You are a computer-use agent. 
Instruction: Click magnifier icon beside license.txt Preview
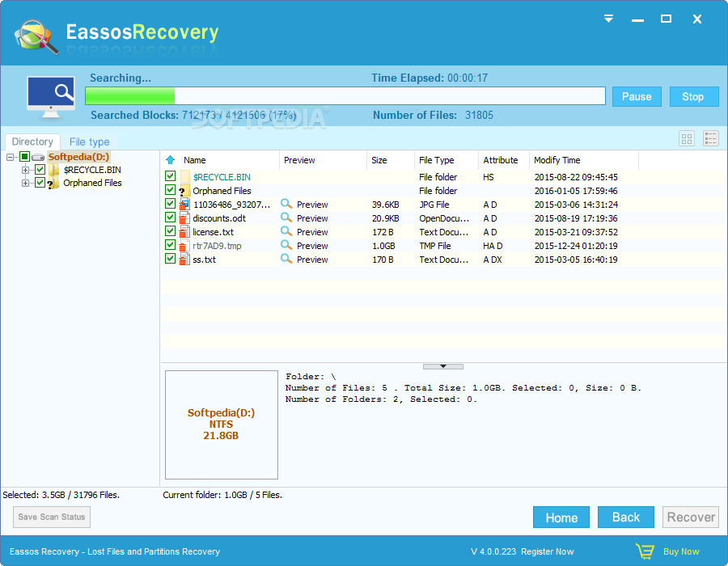(x=286, y=231)
